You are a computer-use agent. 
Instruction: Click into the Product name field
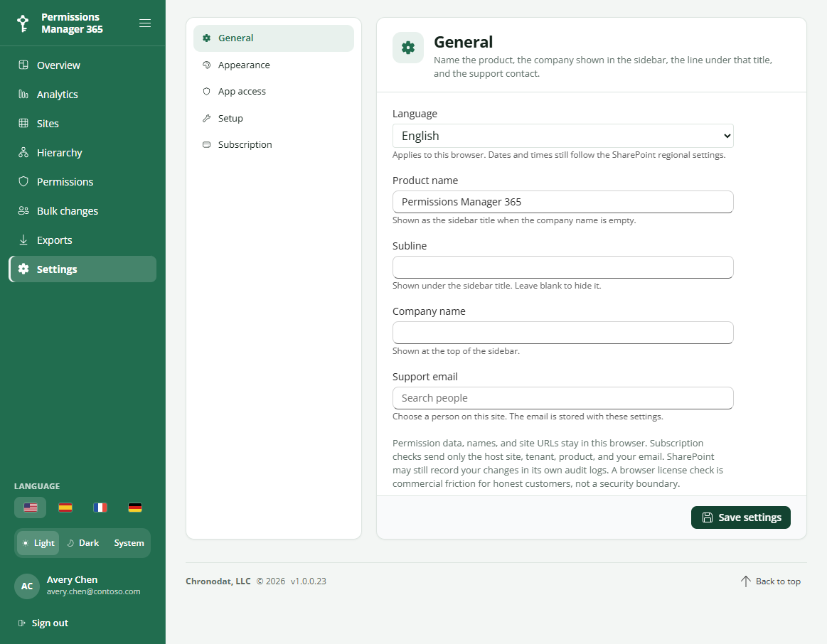(562, 202)
